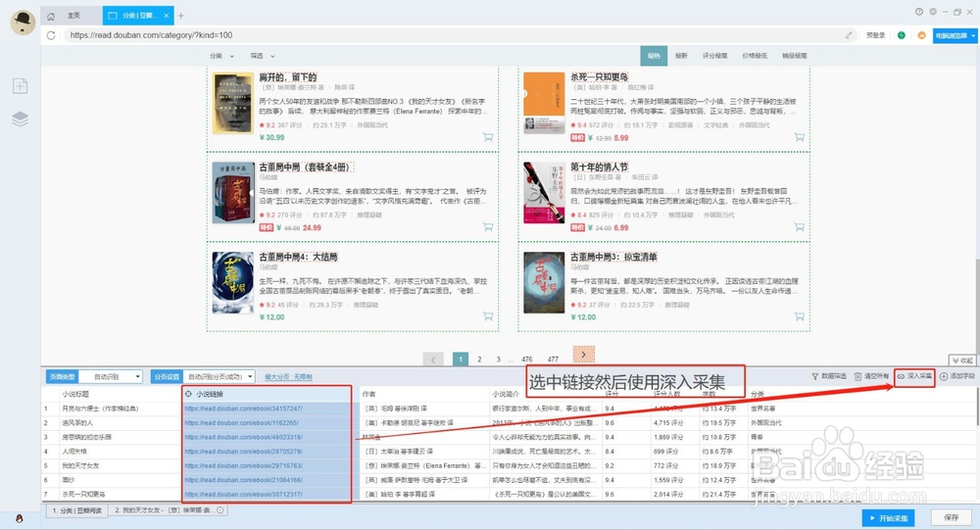The height and width of the screenshot is (530, 980).
Task: Expand the 分类 category dropdown on webpage
Action: (x=221, y=56)
